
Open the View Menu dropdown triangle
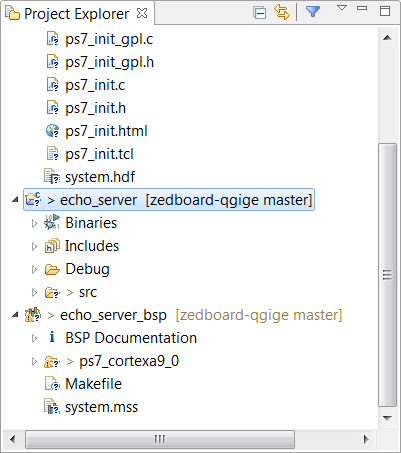[342, 8]
